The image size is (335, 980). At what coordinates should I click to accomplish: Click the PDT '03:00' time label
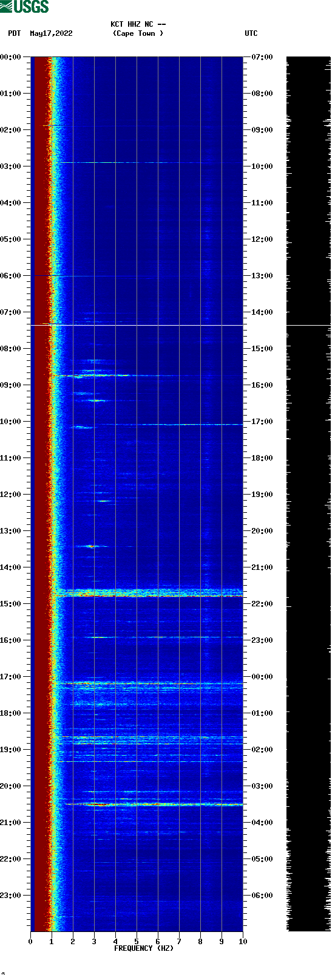coord(11,166)
